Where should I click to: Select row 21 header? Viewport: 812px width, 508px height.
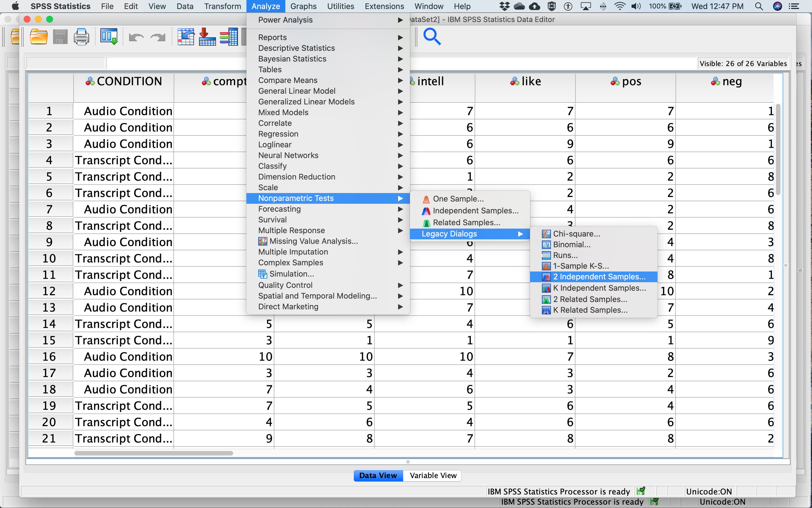click(50, 439)
